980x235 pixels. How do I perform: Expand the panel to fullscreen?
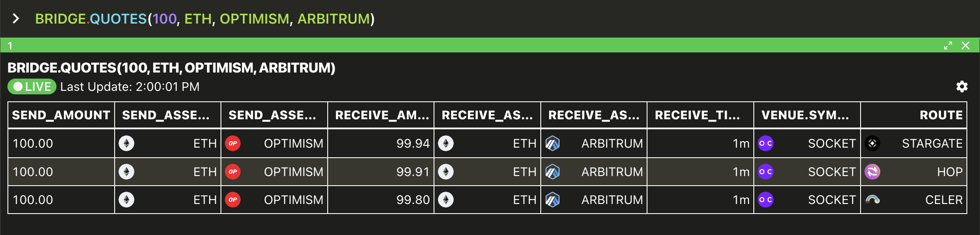(948, 45)
